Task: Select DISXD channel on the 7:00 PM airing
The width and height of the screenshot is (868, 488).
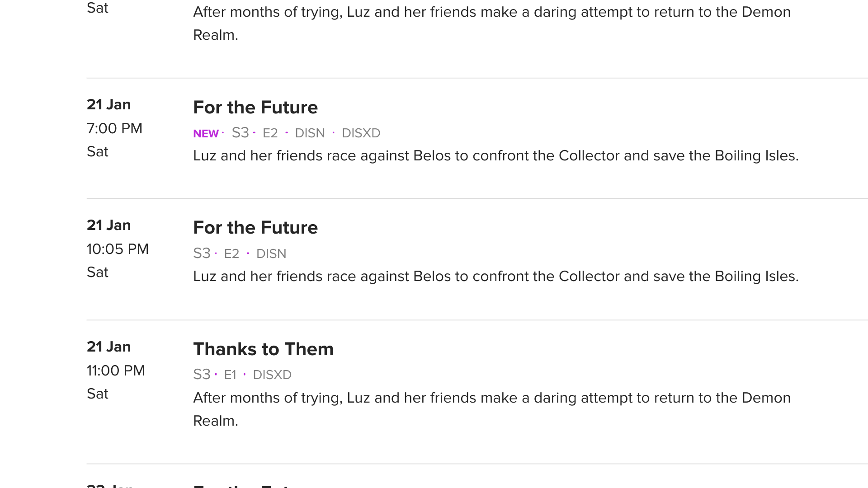Action: point(361,133)
